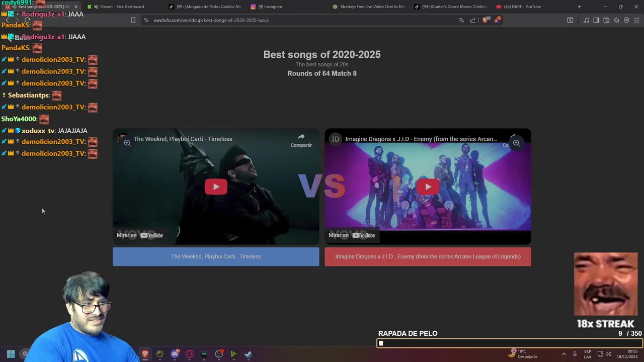Zoom magnifier on the Enemy video

click(516, 143)
